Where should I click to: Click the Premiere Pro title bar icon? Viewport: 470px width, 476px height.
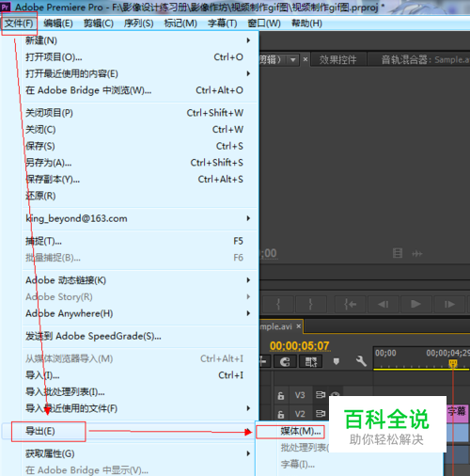(6, 7)
